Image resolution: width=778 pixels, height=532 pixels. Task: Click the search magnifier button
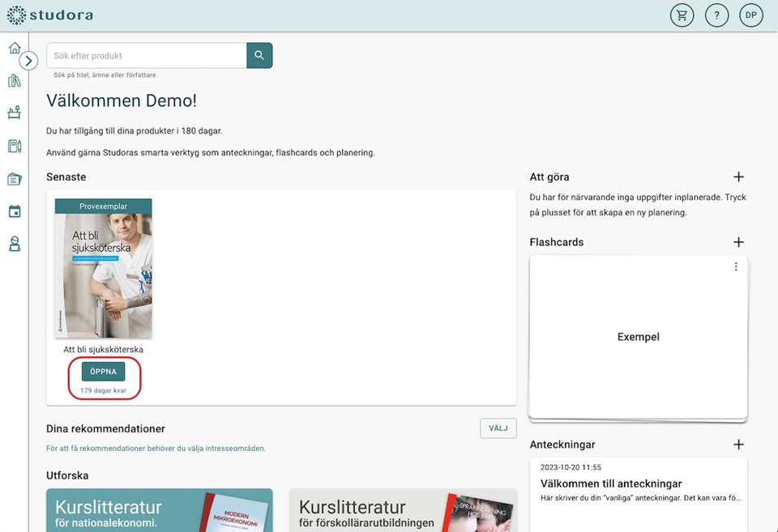click(259, 56)
